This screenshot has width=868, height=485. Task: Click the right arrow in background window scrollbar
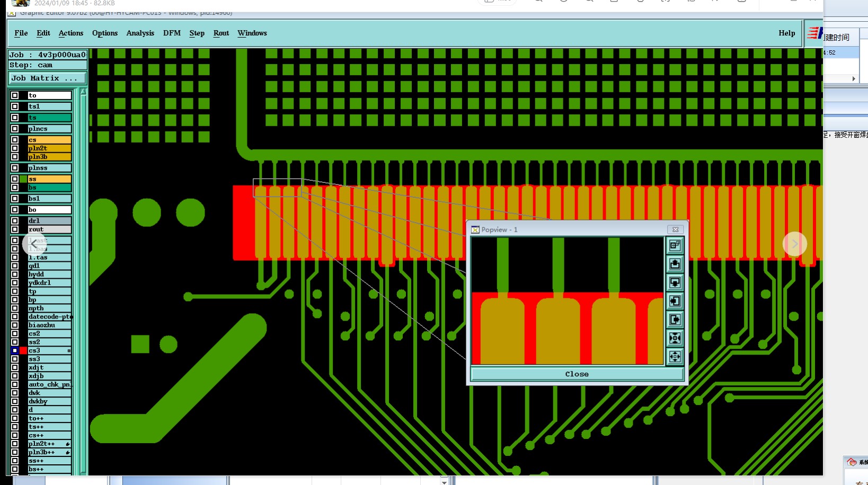[853, 78]
